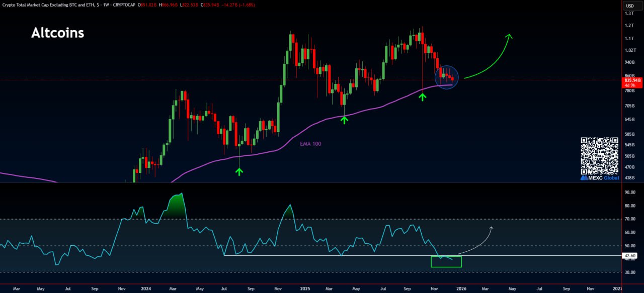Image resolution: width=644 pixels, height=293 pixels.
Task: Click the 2024 label on time axis
Action: click(146, 289)
